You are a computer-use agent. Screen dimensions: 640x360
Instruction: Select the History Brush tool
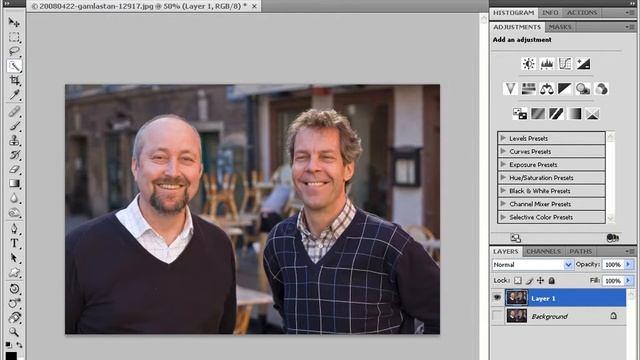14,155
